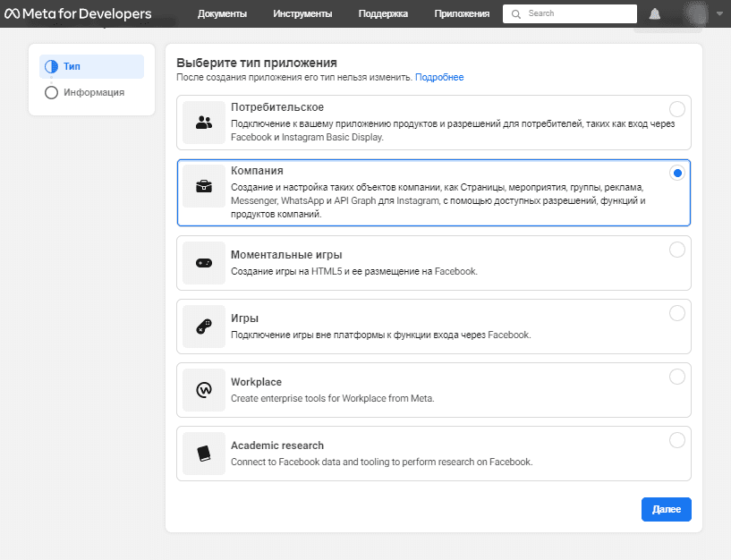Screen dimensions: 731x560
Task: Click the people icon for Потребительское
Action: (x=204, y=123)
